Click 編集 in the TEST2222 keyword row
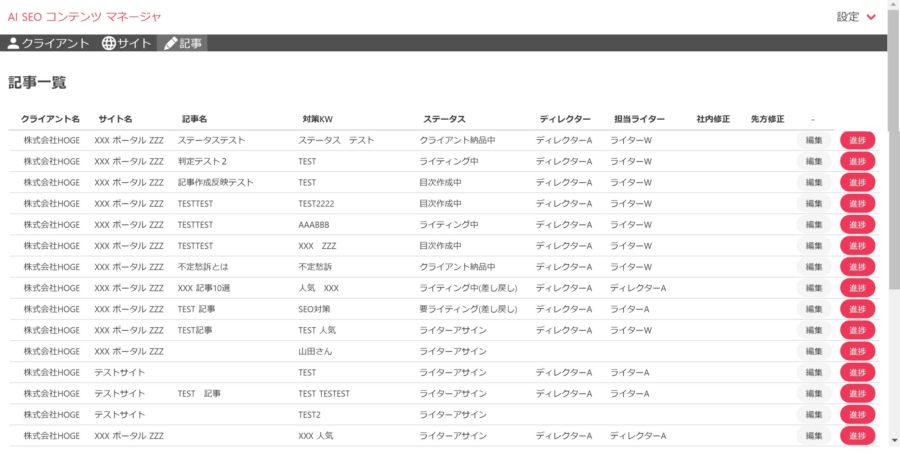 814,203
